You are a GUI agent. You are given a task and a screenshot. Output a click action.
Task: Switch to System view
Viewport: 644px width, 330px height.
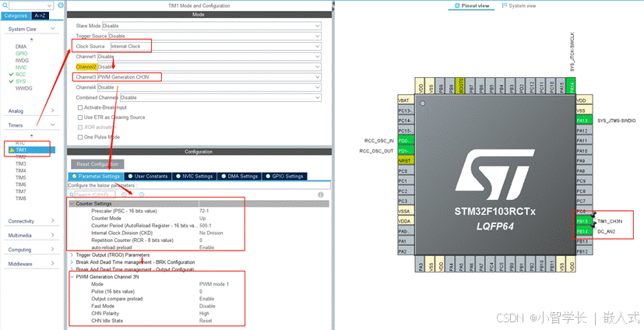tap(519, 5)
